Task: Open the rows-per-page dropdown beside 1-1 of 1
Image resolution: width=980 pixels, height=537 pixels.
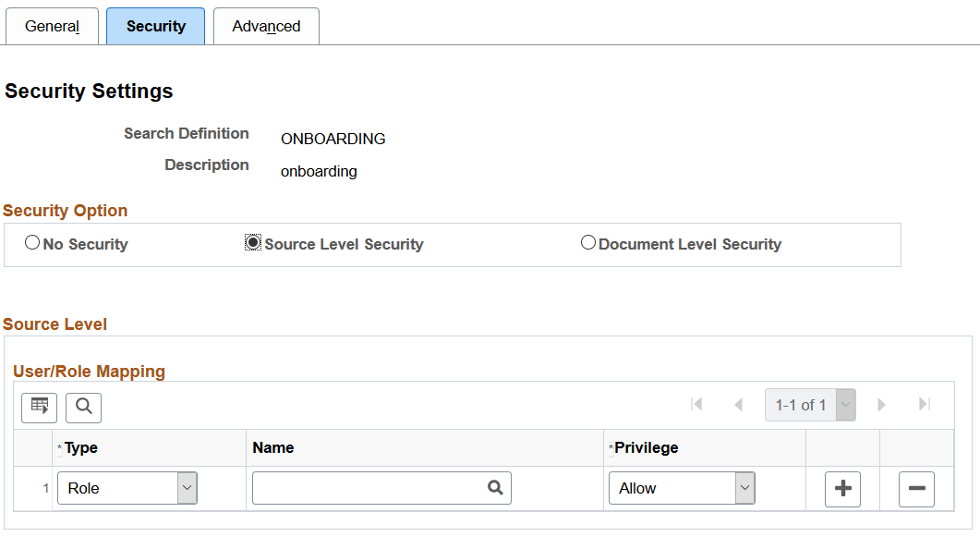Action: (843, 404)
